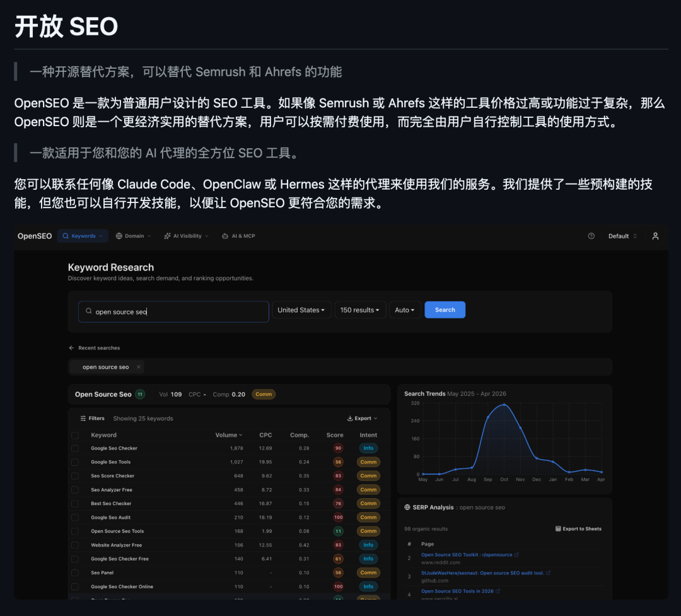The image size is (681, 616).
Task: Open StJudeWasHere/seonaut GitHub result link
Action: coord(482,573)
